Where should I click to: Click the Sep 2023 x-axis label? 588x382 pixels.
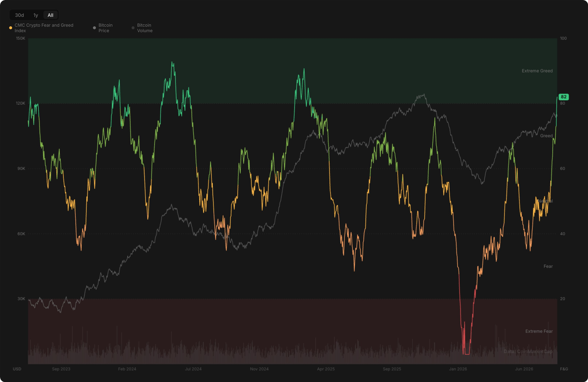[61, 369]
